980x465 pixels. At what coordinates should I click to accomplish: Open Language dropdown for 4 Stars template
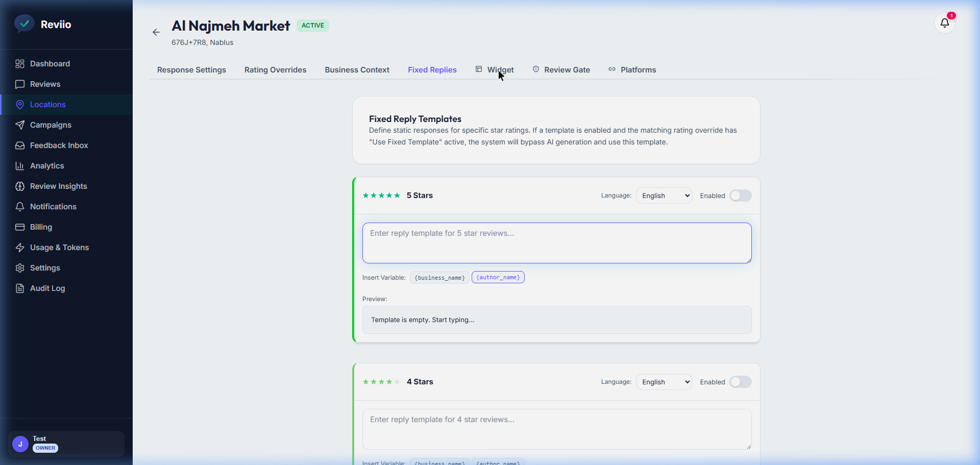click(664, 382)
